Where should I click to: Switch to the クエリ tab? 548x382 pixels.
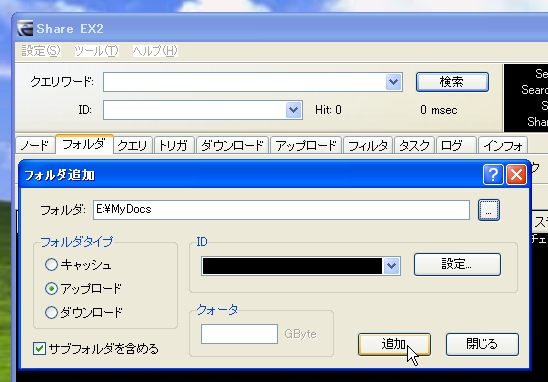(x=132, y=145)
